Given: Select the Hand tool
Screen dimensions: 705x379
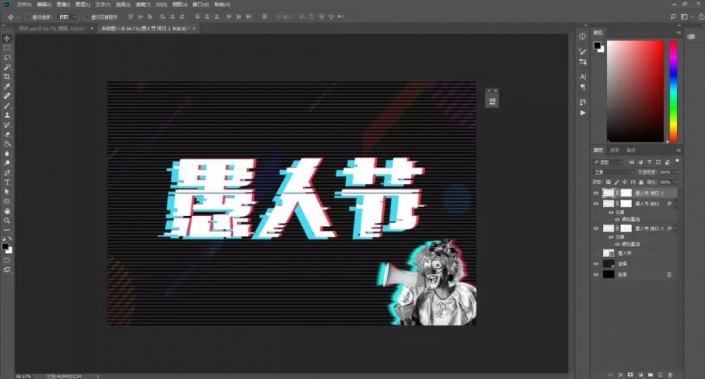Looking at the screenshot, I should 7,211.
